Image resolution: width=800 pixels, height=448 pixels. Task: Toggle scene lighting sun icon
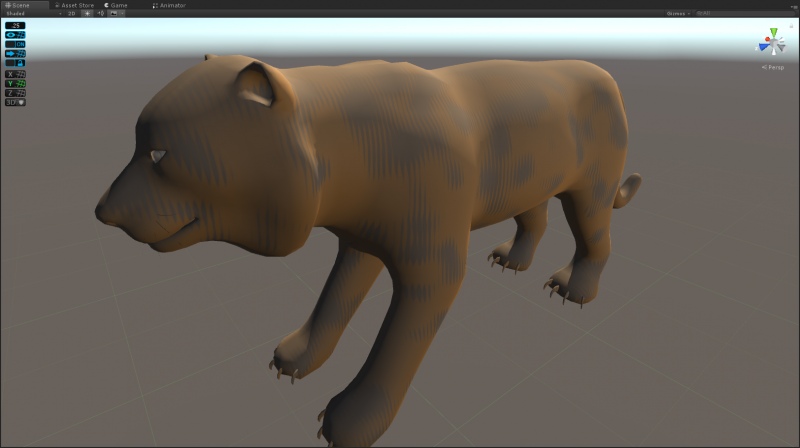pyautogui.click(x=87, y=14)
